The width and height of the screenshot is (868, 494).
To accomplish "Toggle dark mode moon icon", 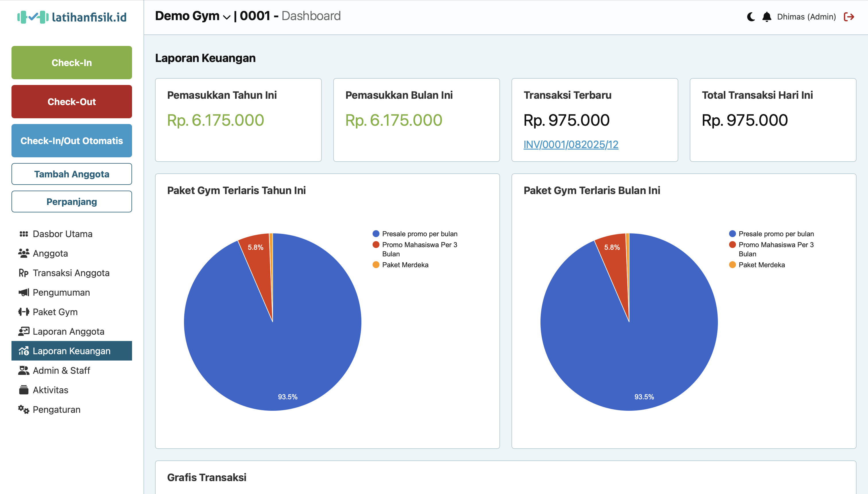I will (x=751, y=17).
